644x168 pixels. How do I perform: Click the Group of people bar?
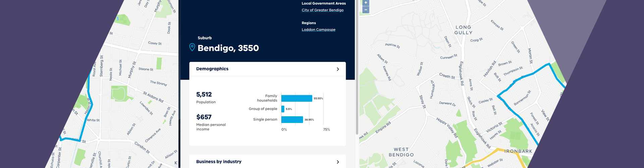coord(283,109)
